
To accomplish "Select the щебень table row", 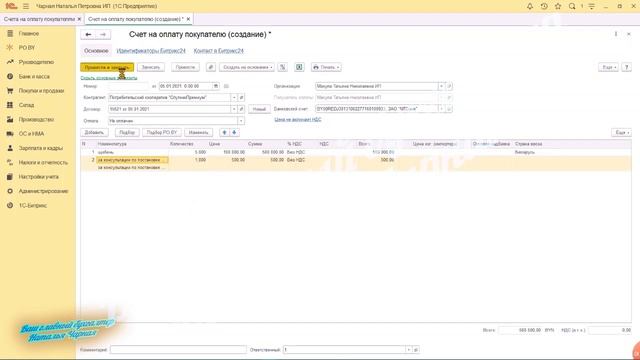I will pos(356,152).
